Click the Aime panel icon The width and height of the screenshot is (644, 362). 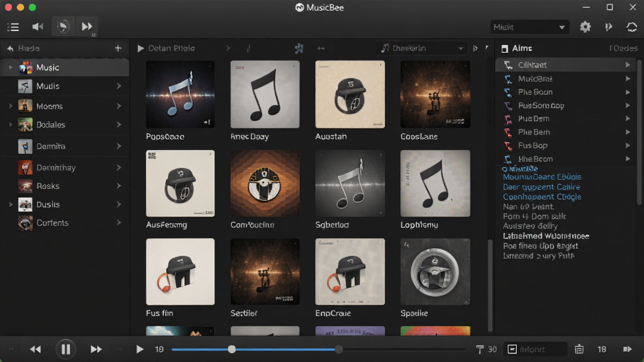pos(505,48)
